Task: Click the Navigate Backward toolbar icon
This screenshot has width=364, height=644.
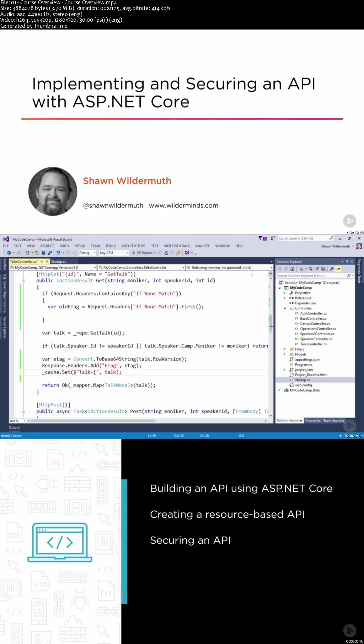Action: click(9, 253)
